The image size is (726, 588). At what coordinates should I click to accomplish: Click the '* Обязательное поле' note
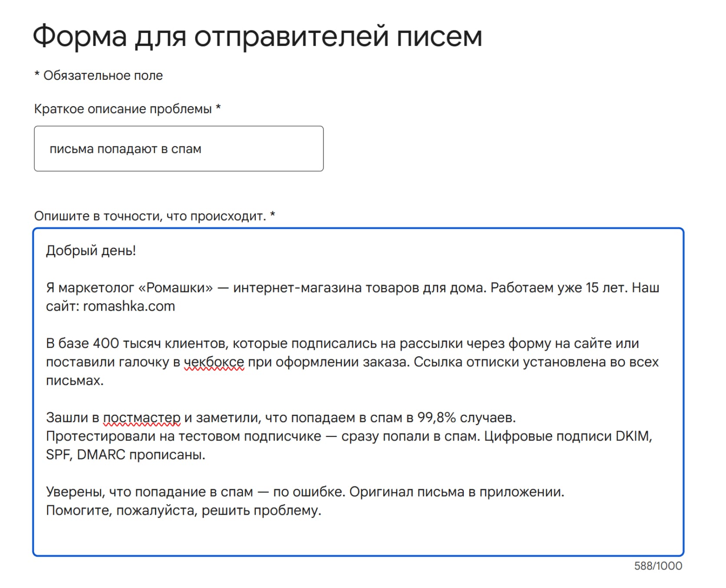pyautogui.click(x=99, y=76)
